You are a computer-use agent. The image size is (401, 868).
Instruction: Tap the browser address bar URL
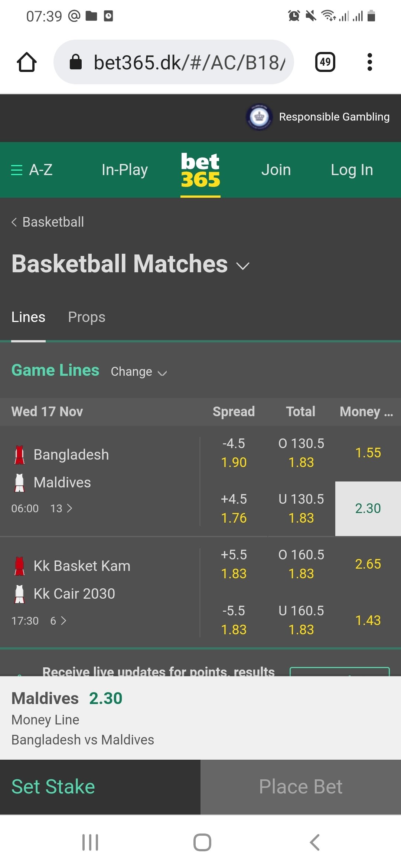pos(189,62)
